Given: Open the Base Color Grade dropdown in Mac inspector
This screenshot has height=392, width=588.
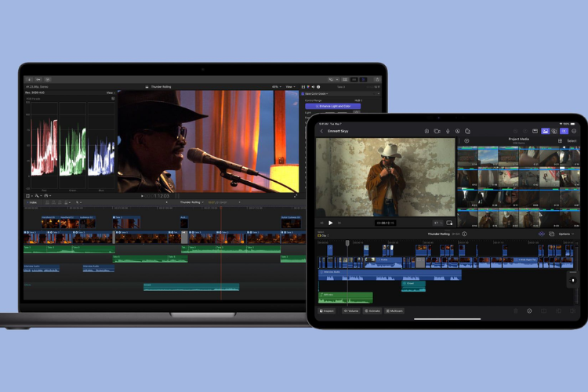Looking at the screenshot, I should point(318,94).
